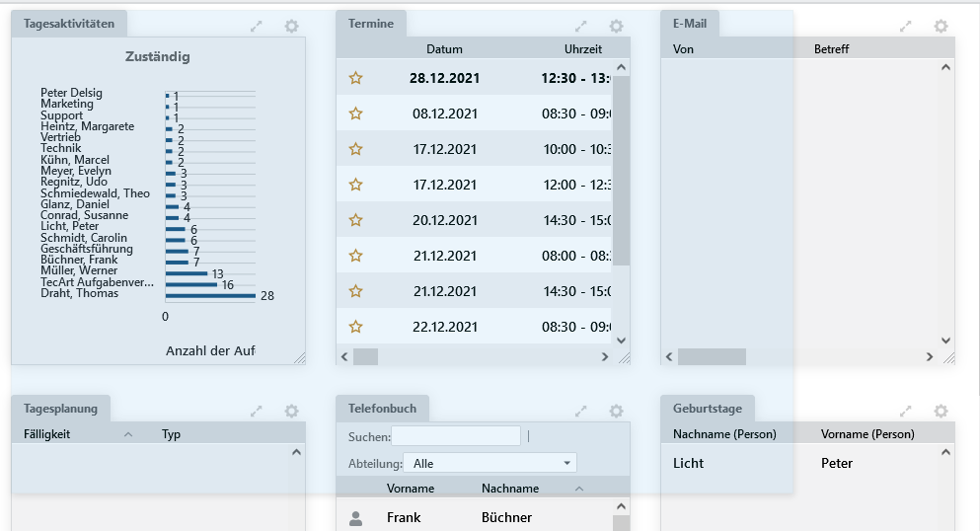This screenshot has height=531, width=980.
Task: Open settings gear of Tagesaktivitäten widget
Action: pyautogui.click(x=291, y=27)
